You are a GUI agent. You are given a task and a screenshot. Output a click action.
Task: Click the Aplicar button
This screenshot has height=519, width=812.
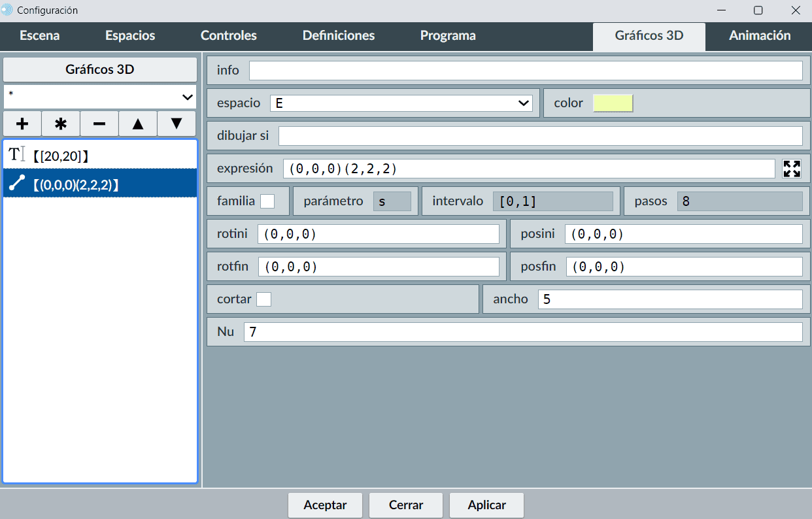click(x=486, y=505)
